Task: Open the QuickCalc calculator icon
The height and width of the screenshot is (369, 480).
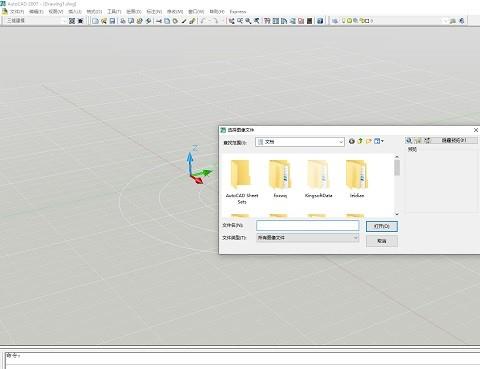Action: [x=309, y=21]
